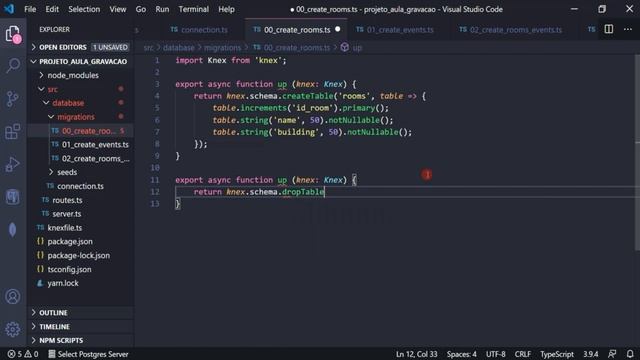
Task: Open the Explorer view in activity bar
Action: point(13,33)
